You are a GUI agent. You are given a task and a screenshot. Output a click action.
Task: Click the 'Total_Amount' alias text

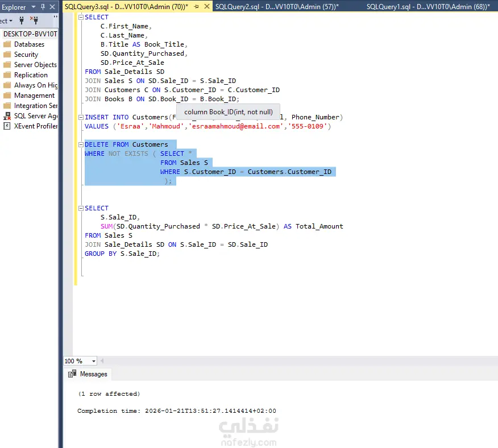[319, 226]
